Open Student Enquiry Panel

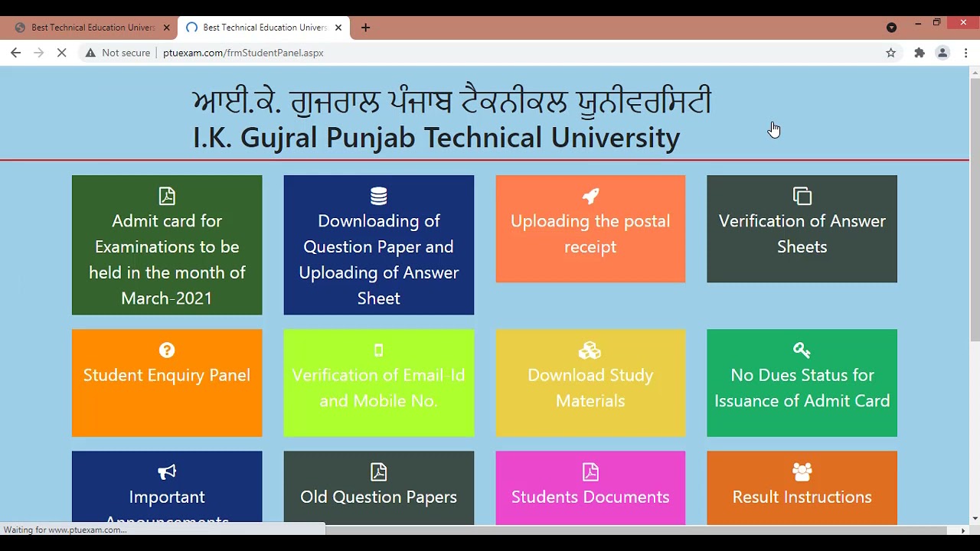pos(167,383)
